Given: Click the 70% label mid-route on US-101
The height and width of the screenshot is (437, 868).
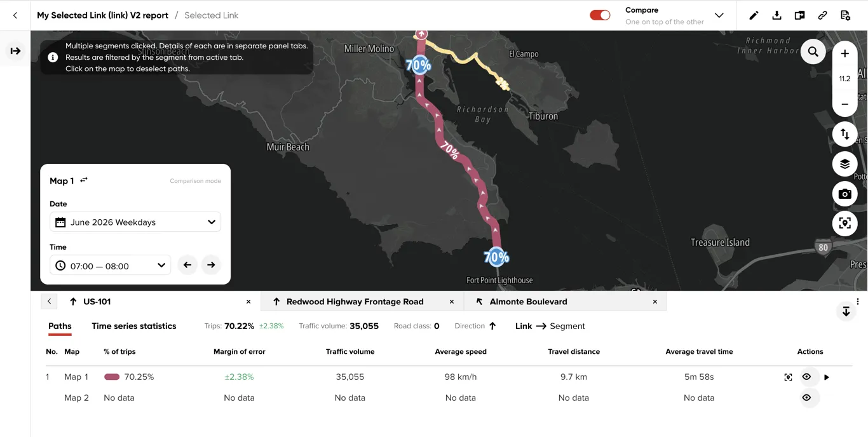Looking at the screenshot, I should click(x=449, y=151).
